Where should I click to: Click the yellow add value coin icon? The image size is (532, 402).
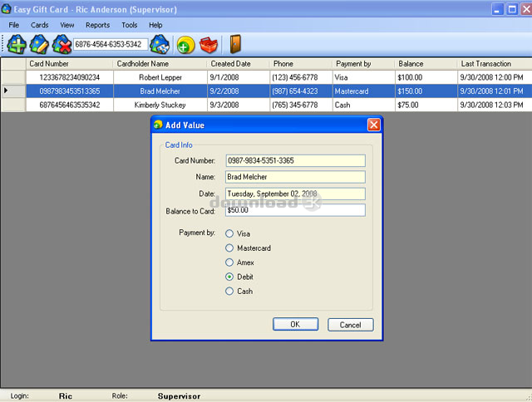[186, 45]
